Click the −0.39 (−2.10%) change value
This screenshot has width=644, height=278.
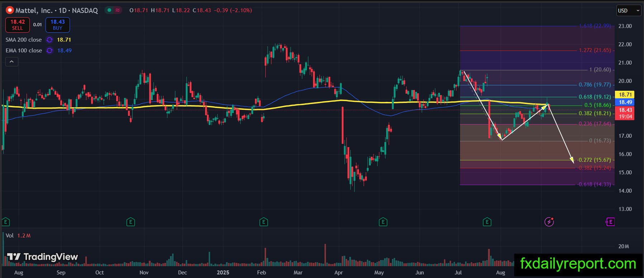point(233,10)
